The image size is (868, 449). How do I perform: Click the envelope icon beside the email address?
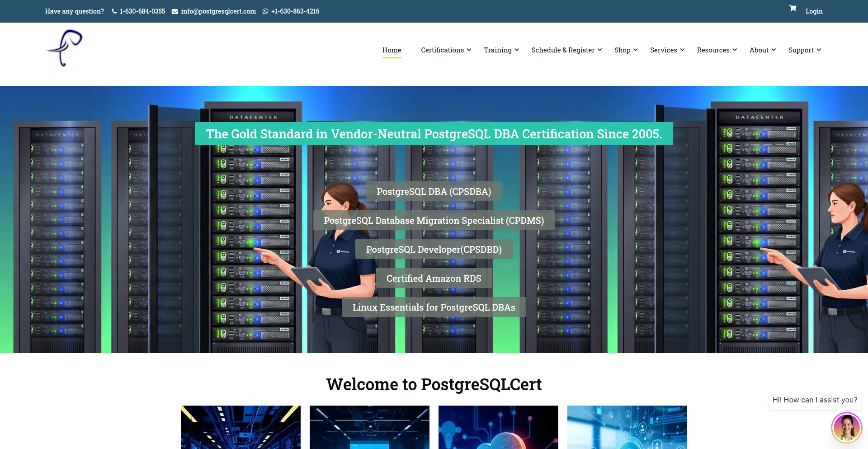pyautogui.click(x=175, y=11)
